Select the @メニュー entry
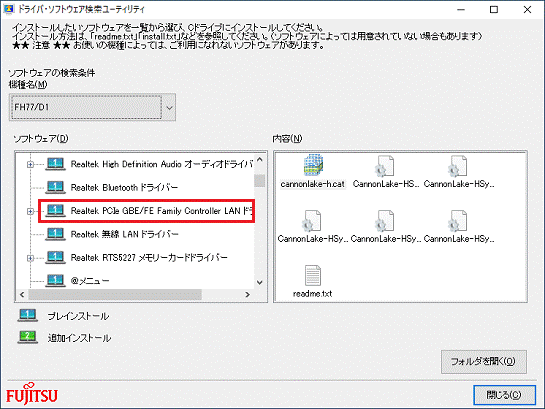This screenshot has height=409, width=545. point(90,280)
